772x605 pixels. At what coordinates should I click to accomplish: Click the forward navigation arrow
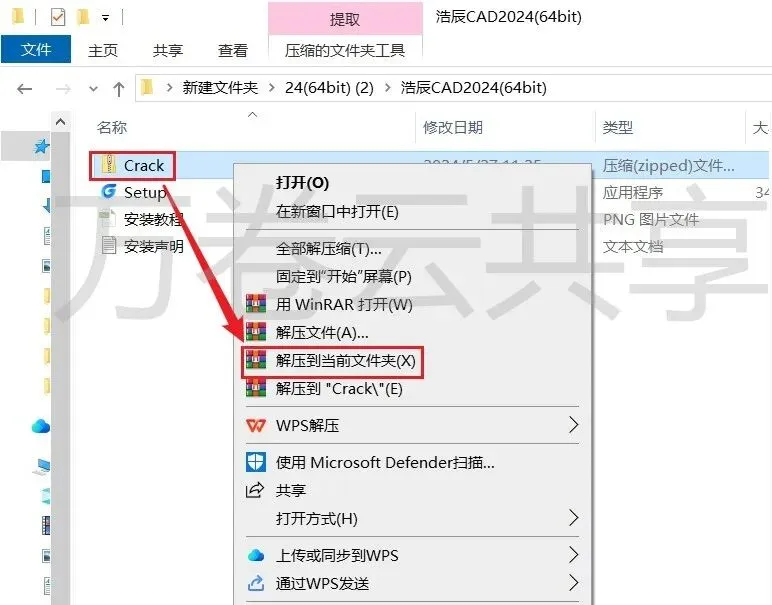(x=63, y=89)
